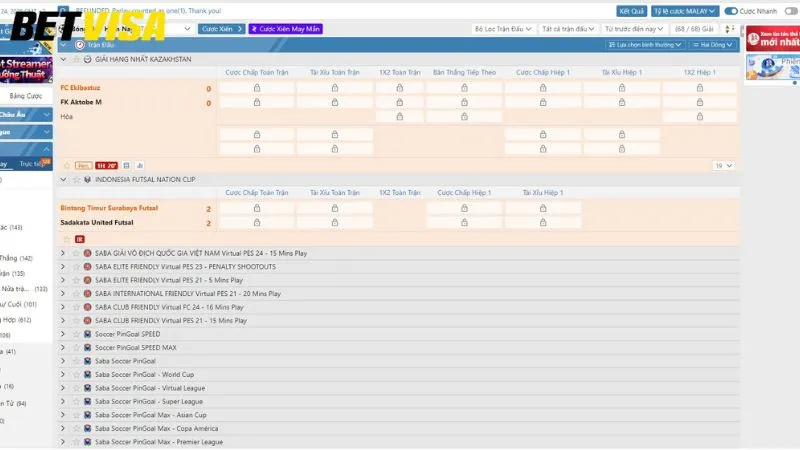The width and height of the screenshot is (800, 450).
Task: Click locked FC Ekibastuz Bàn Thắng Tiếp Theo odds
Action: (x=464, y=88)
